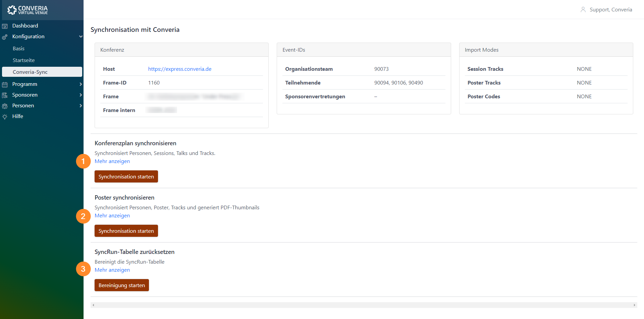644x319 pixels.
Task: Click the right arrow of the bottom scrollbar
Action: point(635,305)
